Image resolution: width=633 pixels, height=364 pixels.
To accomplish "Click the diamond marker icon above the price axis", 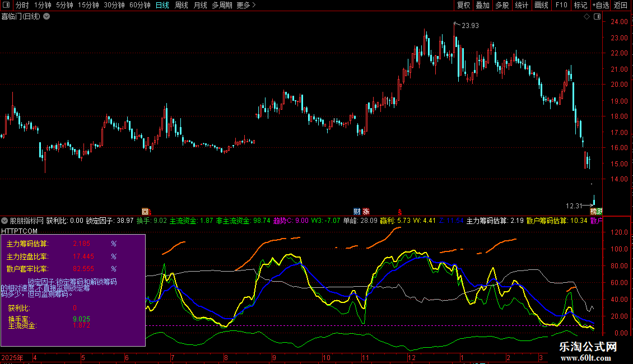I will tap(587, 17).
